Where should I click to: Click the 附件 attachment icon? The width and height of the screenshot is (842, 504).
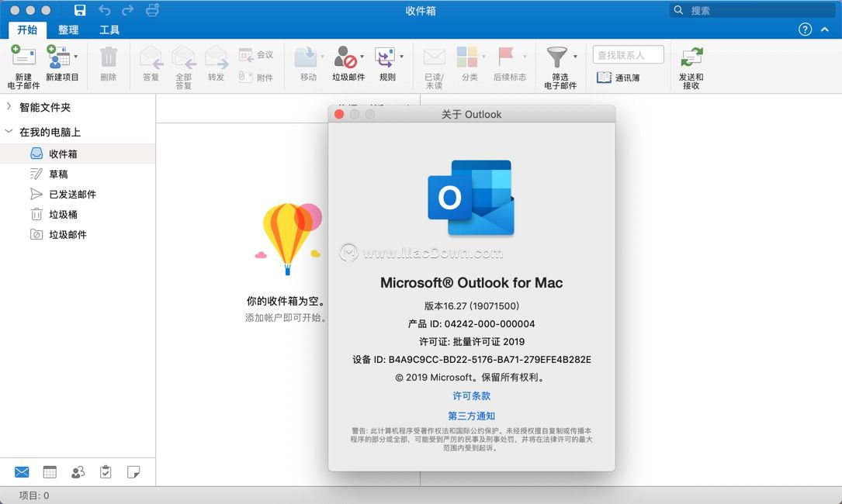point(245,77)
